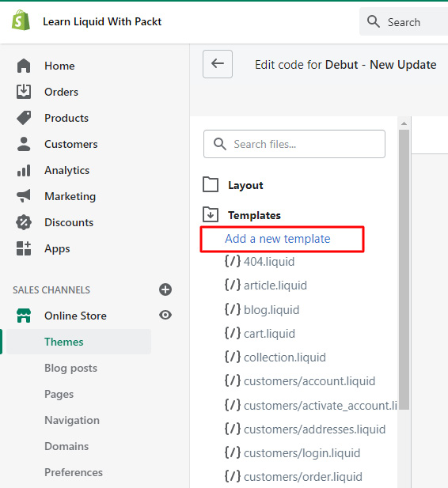Open the Pages submenu item
The height and width of the screenshot is (488, 448).
tap(59, 394)
